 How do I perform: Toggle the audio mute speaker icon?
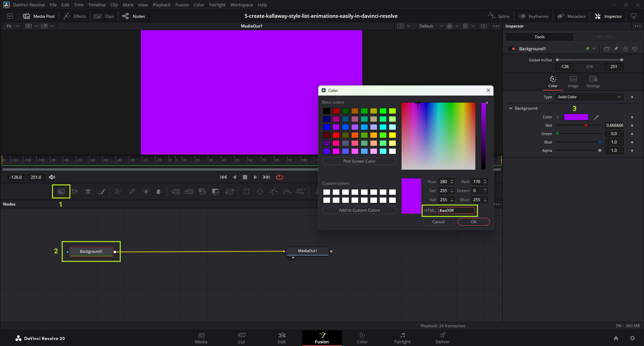52,177
